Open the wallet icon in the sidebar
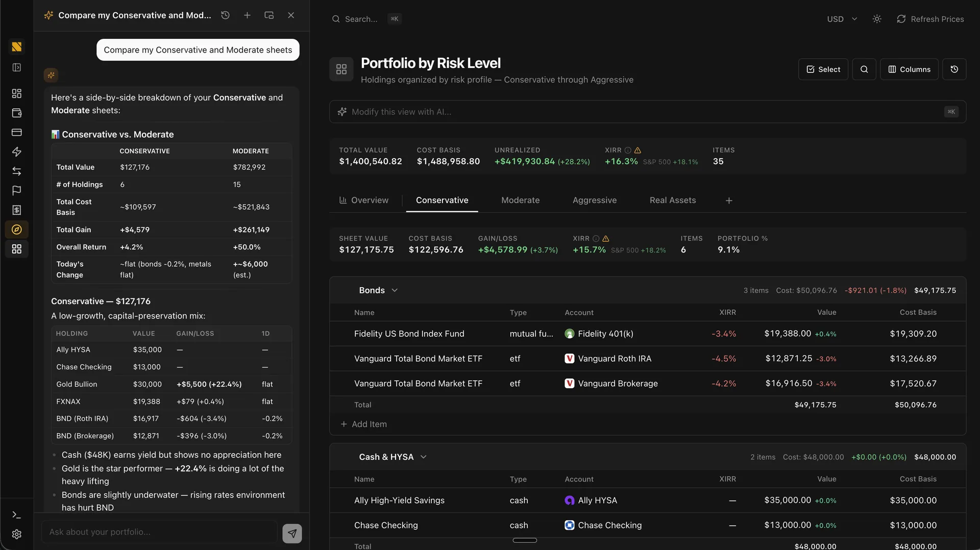This screenshot has width=980, height=550. pos(17,113)
